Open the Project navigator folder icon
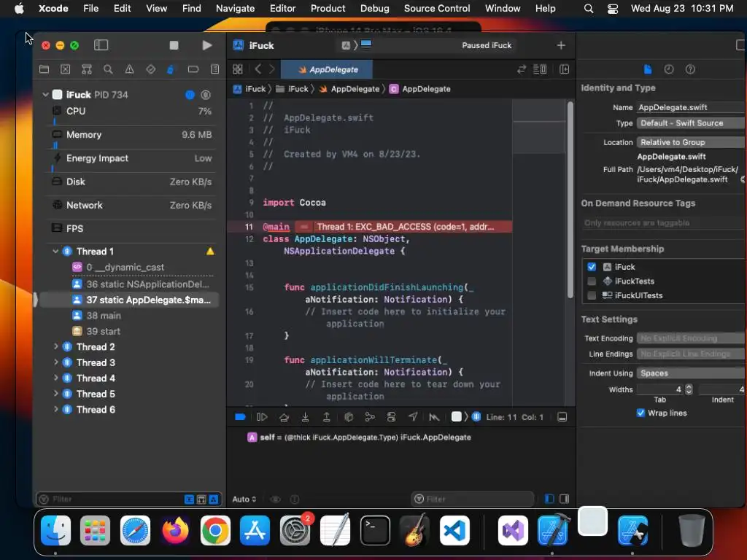The image size is (747, 560). (x=44, y=69)
